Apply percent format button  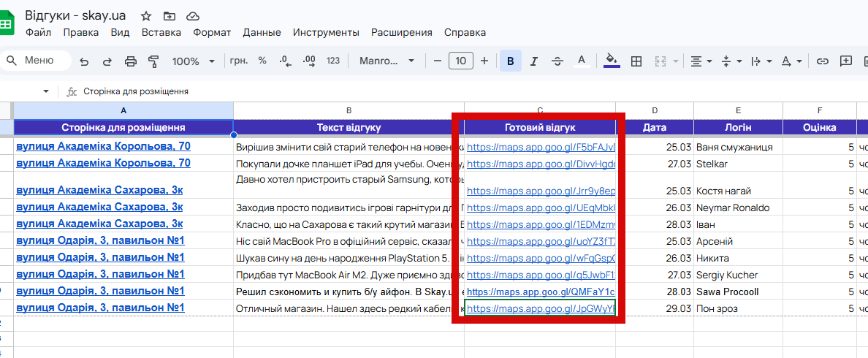click(x=262, y=61)
